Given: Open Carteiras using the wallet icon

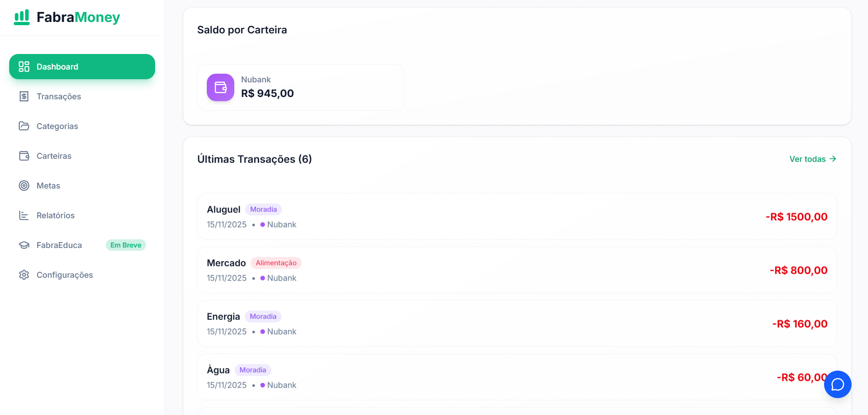Looking at the screenshot, I should tap(24, 156).
